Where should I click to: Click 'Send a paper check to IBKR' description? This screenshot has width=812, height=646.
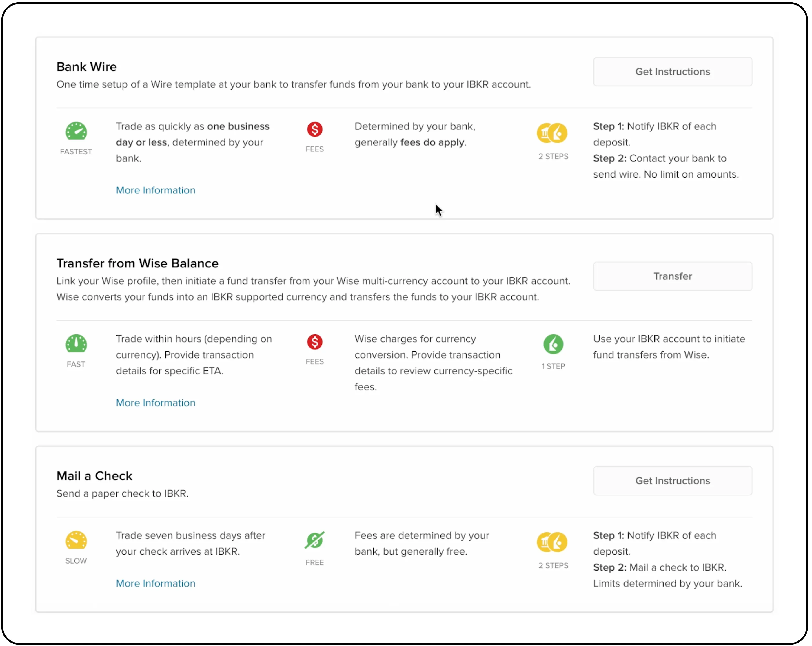point(122,493)
